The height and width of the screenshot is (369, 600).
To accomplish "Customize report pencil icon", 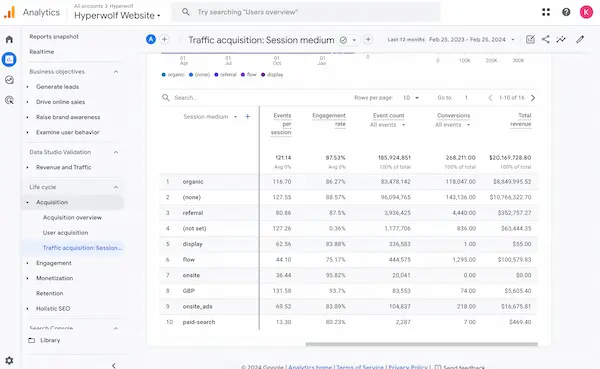I will pos(580,39).
